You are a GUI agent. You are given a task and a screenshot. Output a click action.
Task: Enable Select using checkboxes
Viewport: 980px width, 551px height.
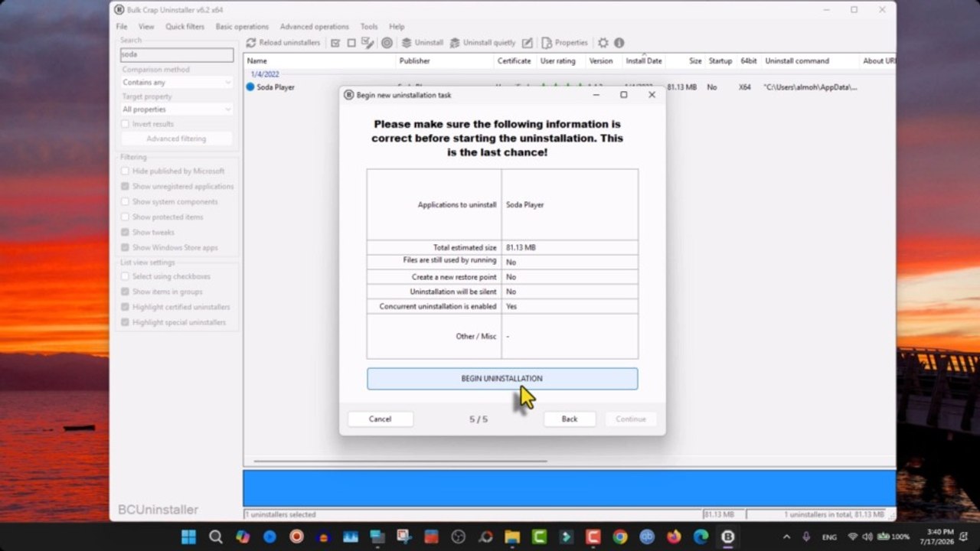126,276
